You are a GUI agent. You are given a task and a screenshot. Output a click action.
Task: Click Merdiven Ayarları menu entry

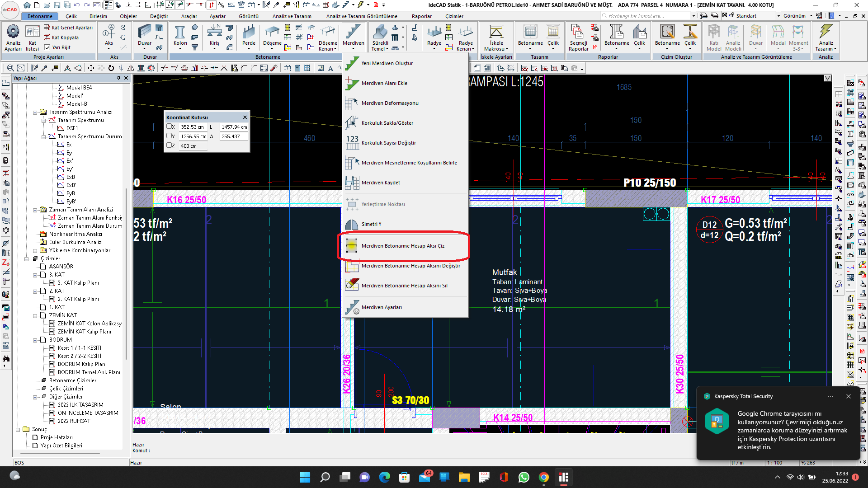(381, 307)
